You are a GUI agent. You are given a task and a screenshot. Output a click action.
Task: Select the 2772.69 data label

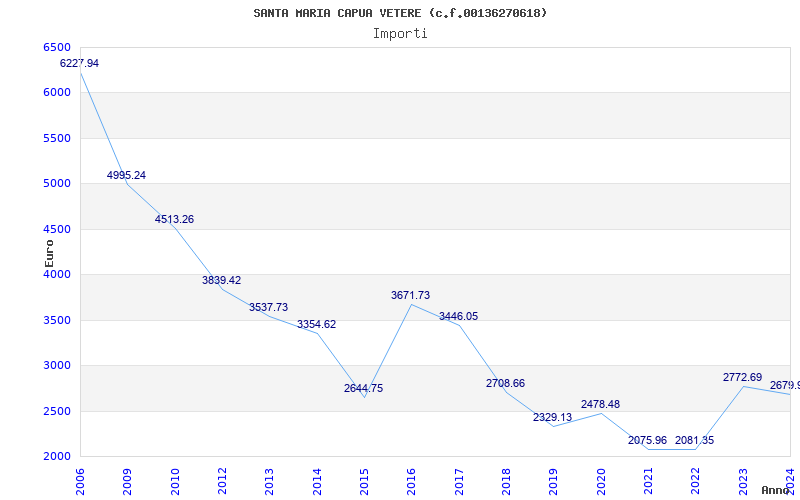pos(742,377)
